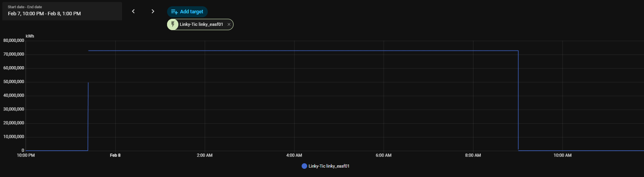Image resolution: width=644 pixels, height=177 pixels.
Task: Click the 80,000,000 y-axis label
Action: (x=14, y=41)
